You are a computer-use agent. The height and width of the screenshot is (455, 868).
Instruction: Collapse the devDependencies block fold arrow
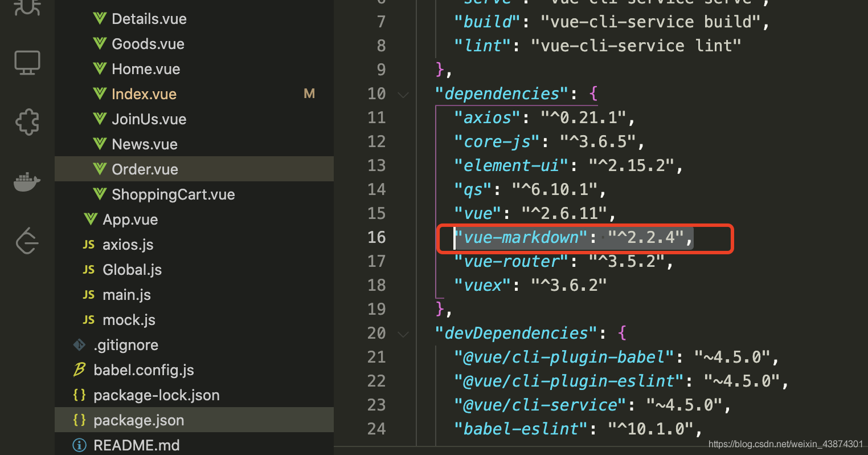[x=403, y=334]
